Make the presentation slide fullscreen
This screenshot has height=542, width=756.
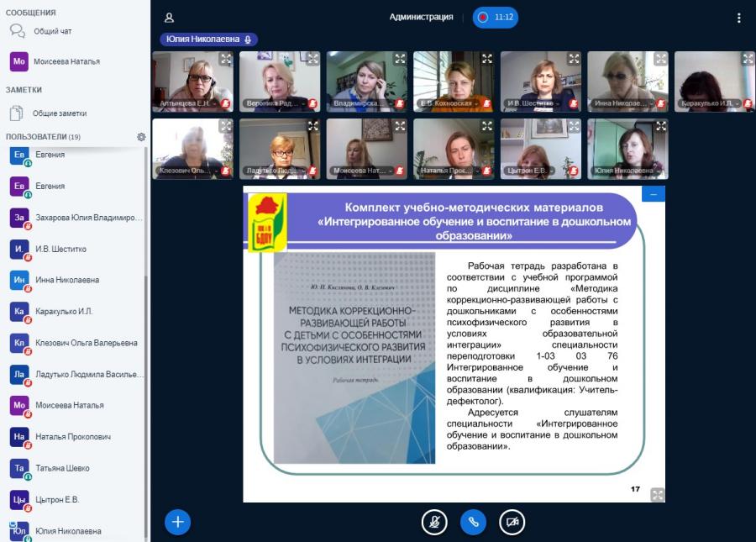click(657, 494)
